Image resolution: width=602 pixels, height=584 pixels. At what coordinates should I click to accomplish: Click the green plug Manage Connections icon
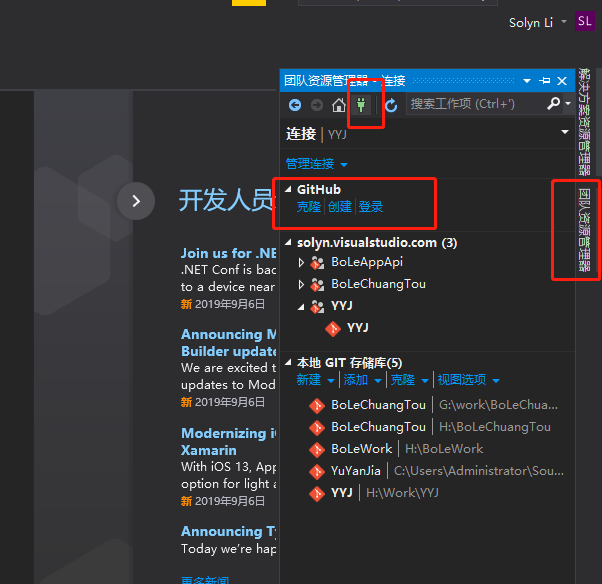pyautogui.click(x=361, y=105)
